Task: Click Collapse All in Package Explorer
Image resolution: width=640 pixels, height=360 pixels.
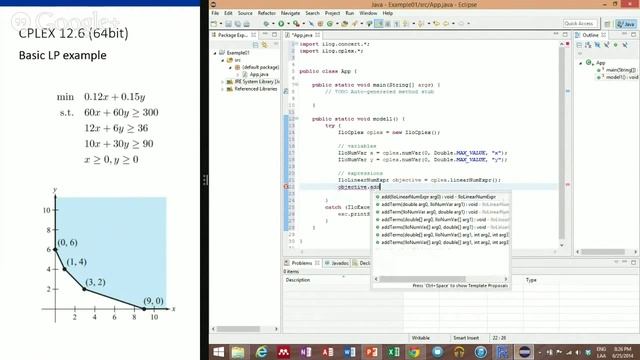Action: (x=256, y=44)
